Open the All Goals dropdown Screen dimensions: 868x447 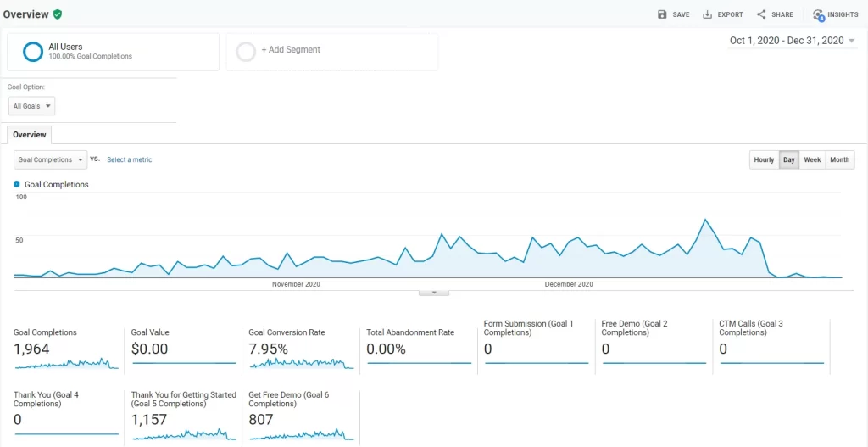coord(32,106)
